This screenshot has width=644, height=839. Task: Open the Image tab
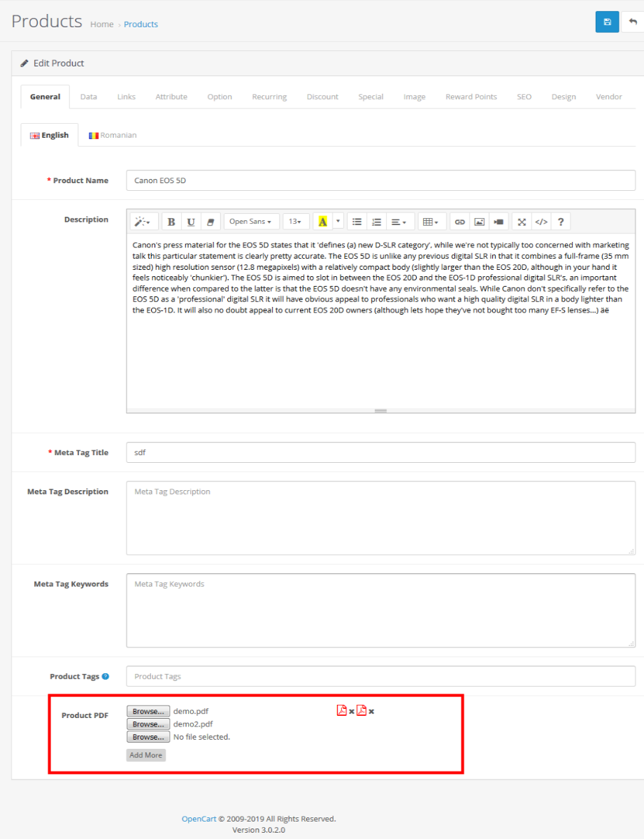[414, 96]
